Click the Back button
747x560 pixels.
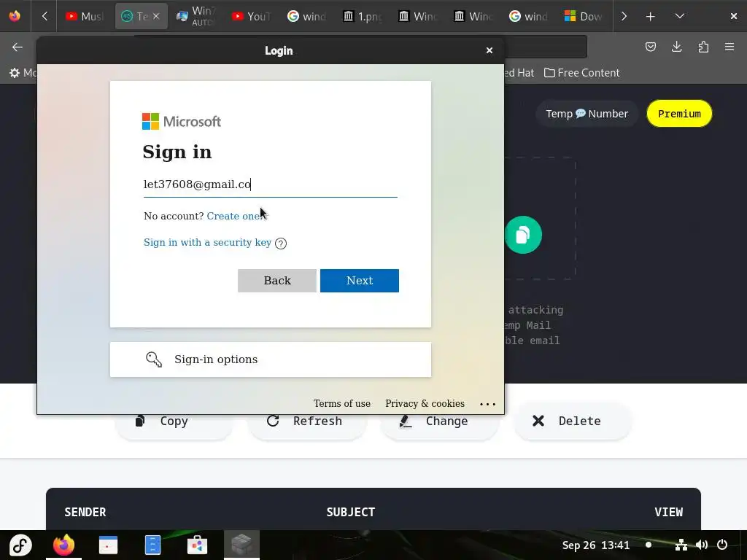(277, 281)
